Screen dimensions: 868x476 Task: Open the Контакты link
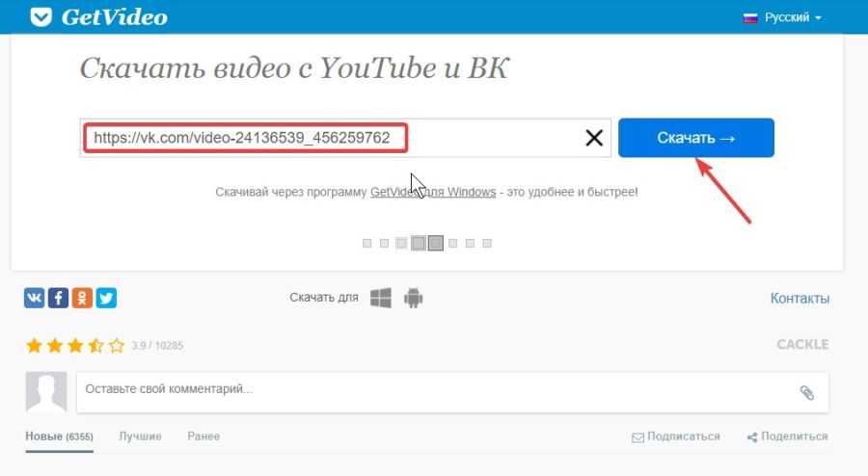(x=800, y=299)
